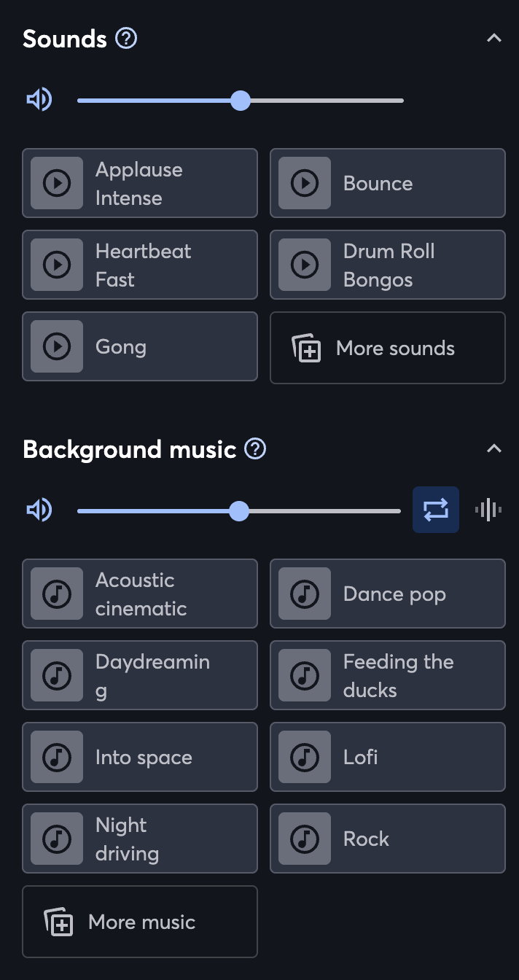Screen dimensions: 519x980
Task: Collapse the Sounds section
Action: (x=494, y=39)
